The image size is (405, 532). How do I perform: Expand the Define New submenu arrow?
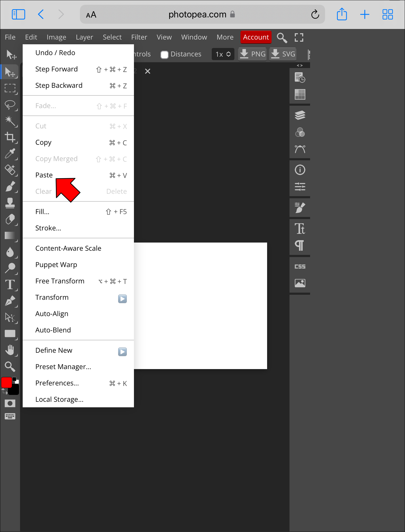coord(122,352)
